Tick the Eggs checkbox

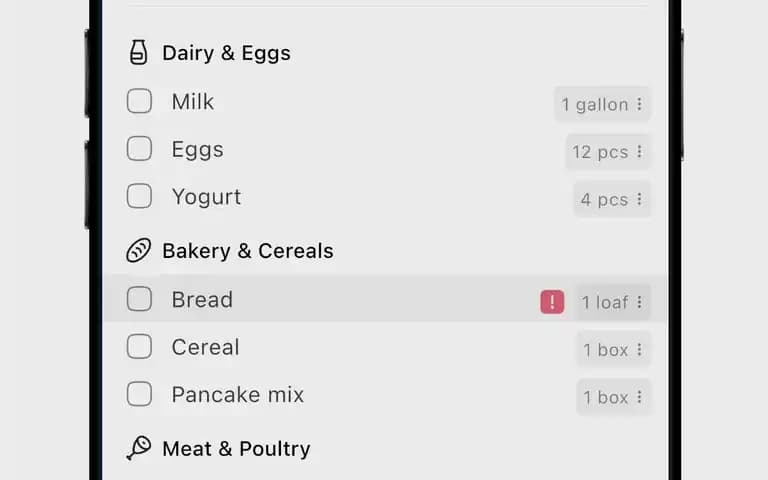[x=139, y=148]
